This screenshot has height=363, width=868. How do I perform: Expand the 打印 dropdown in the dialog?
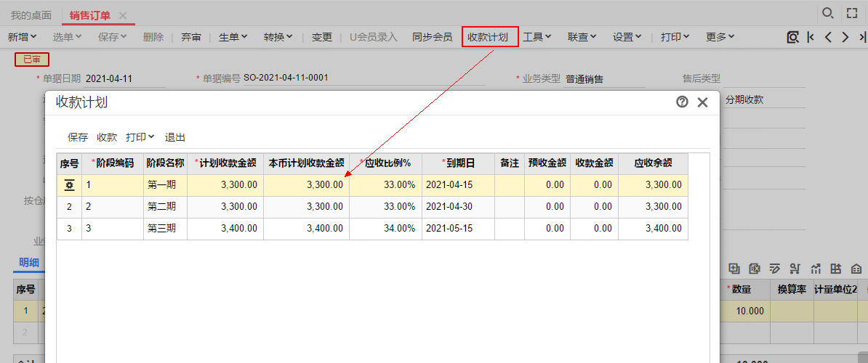click(140, 137)
